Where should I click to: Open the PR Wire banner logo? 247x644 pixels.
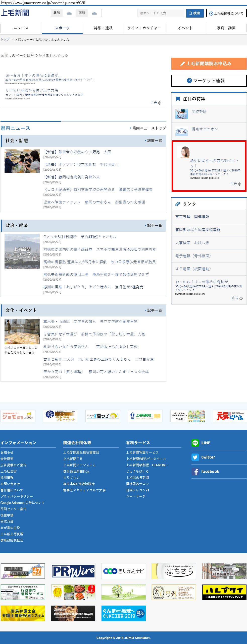[73, 571]
